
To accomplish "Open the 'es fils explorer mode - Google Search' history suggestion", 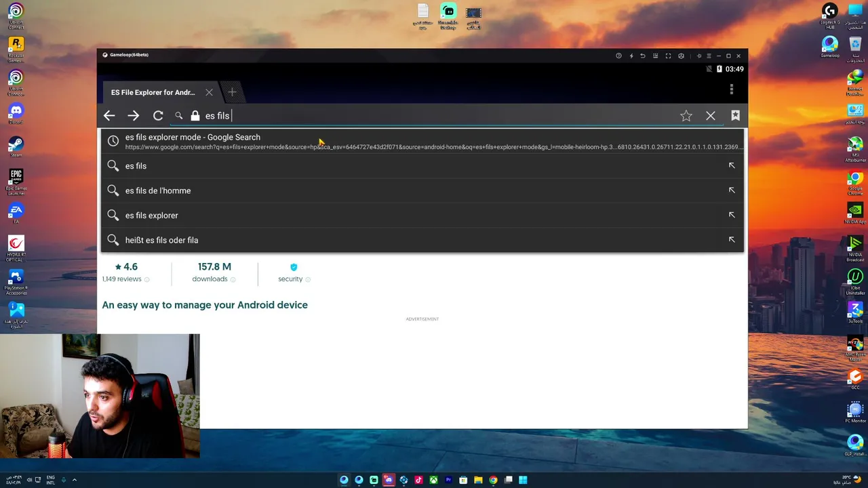I will 422,141.
